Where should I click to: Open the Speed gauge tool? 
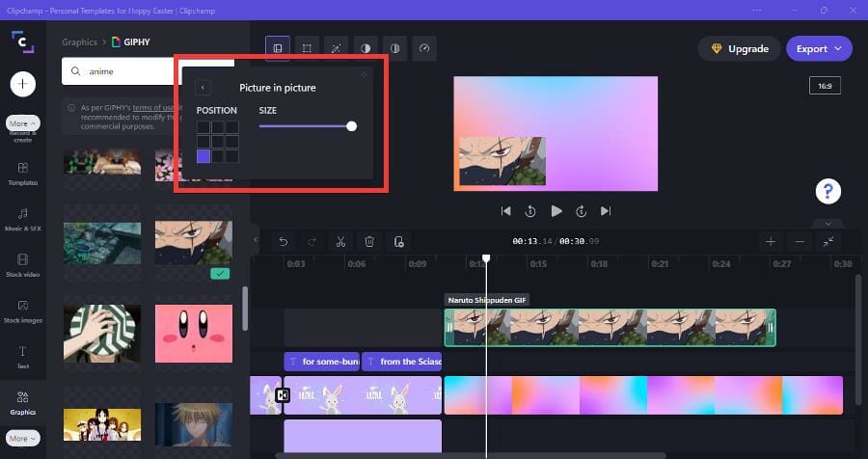point(424,48)
